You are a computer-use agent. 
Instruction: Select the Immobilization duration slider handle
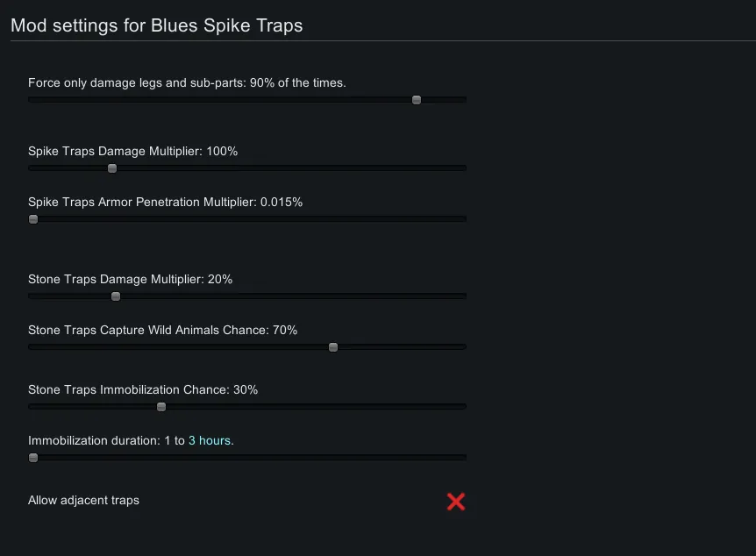[33, 458]
